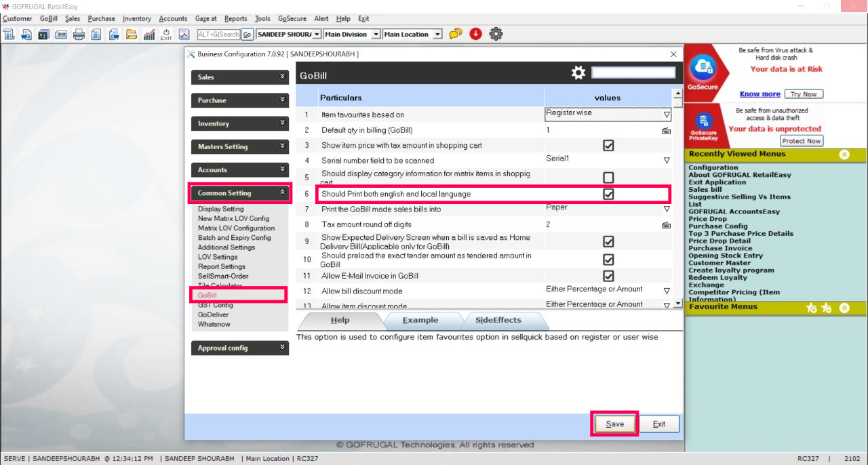Screen dimensions: 868x465
Task: Click the red download arrow icon
Action: tap(475, 34)
